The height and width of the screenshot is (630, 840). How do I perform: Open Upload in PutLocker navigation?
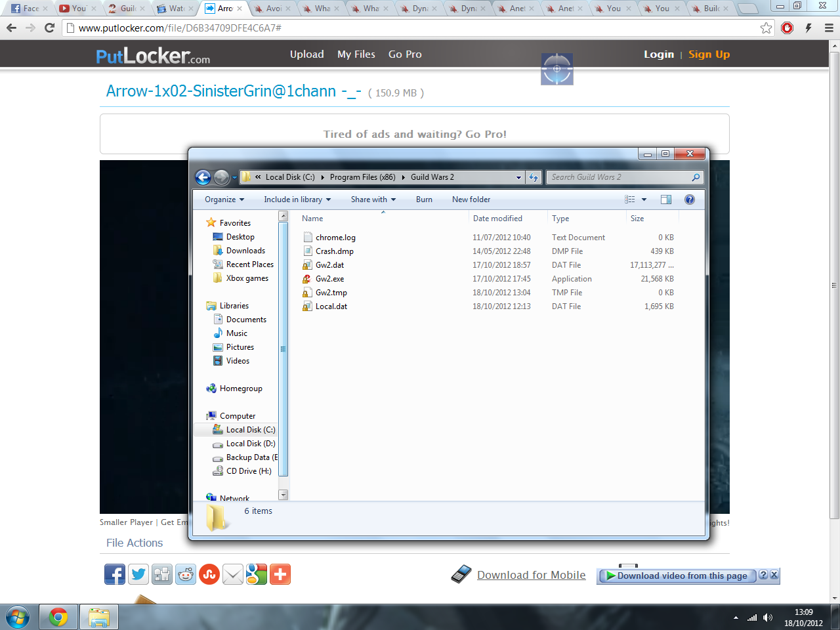coord(306,54)
